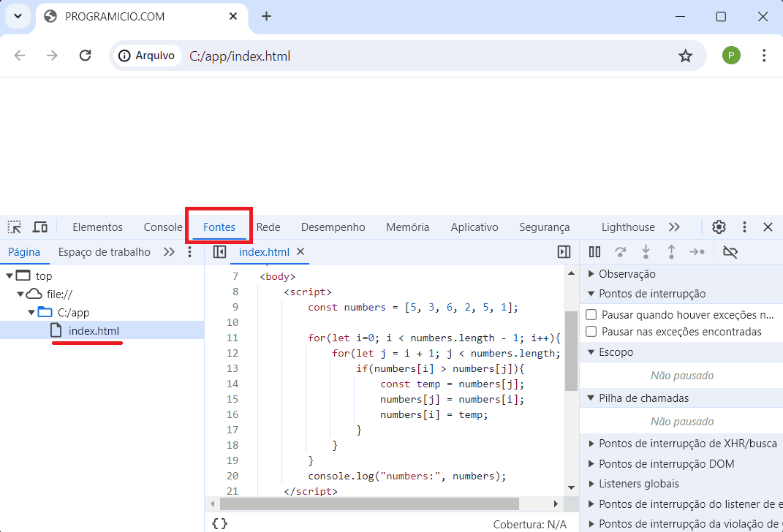Collapse the top frame tree node
The width and height of the screenshot is (783, 532).
9,276
